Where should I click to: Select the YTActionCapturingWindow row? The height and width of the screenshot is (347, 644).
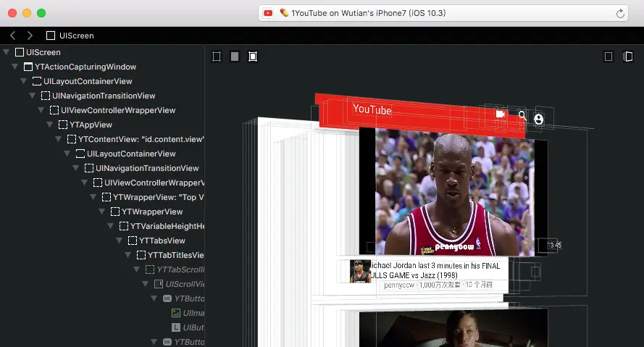pos(102,67)
